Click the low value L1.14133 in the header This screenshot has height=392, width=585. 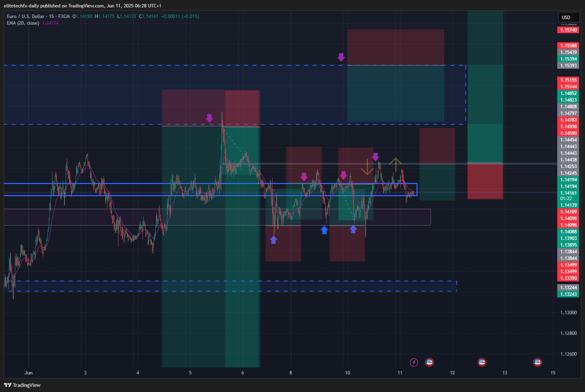pos(127,16)
